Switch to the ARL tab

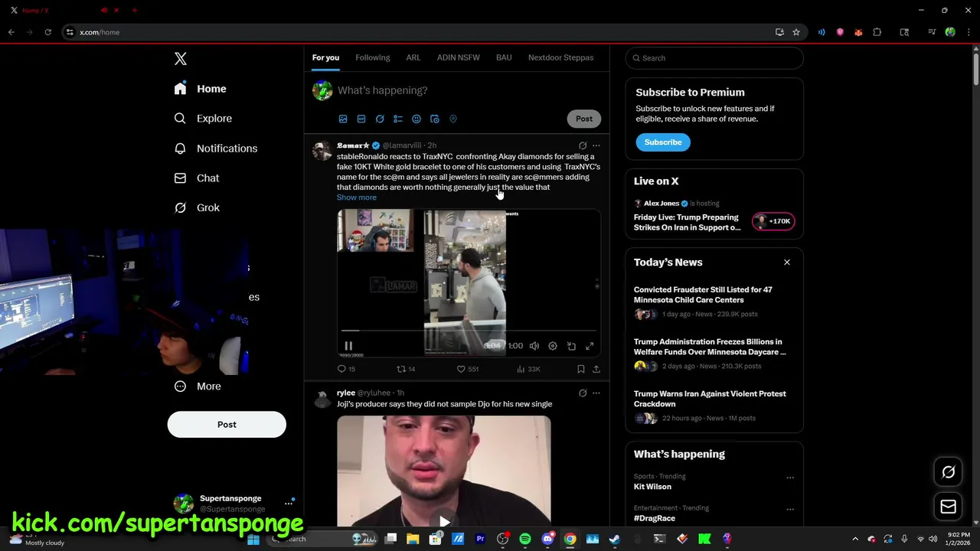coord(413,57)
